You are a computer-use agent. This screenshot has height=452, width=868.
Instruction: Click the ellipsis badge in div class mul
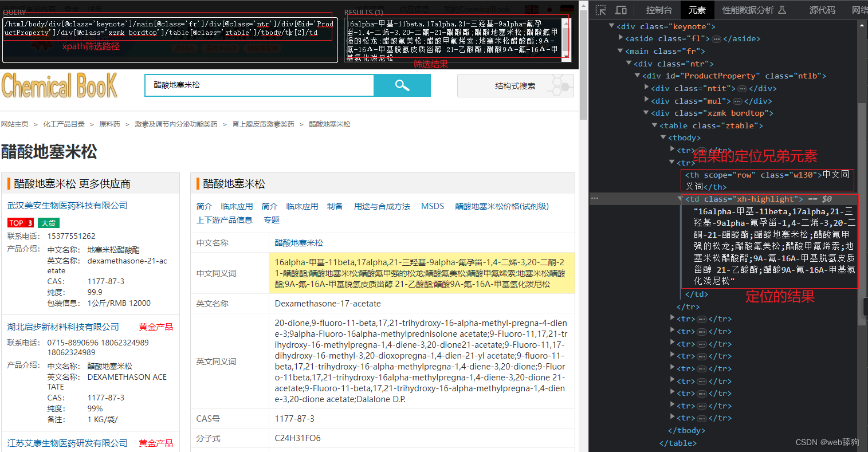(738, 101)
